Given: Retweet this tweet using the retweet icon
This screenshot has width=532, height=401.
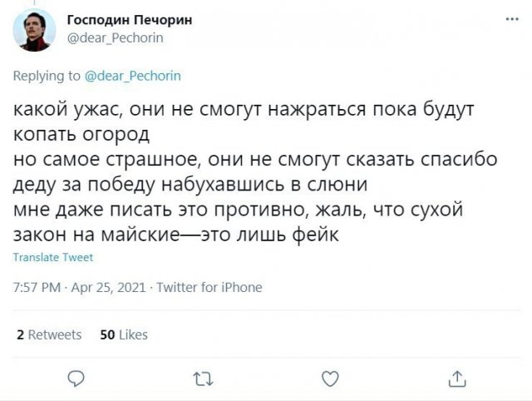Looking at the screenshot, I should (203, 379).
